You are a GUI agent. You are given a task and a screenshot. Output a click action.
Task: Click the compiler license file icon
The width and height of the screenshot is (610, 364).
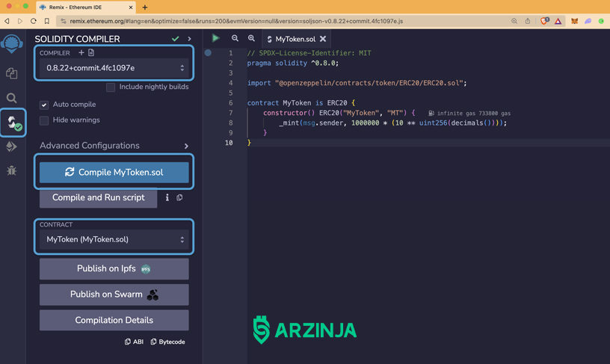coord(91,52)
